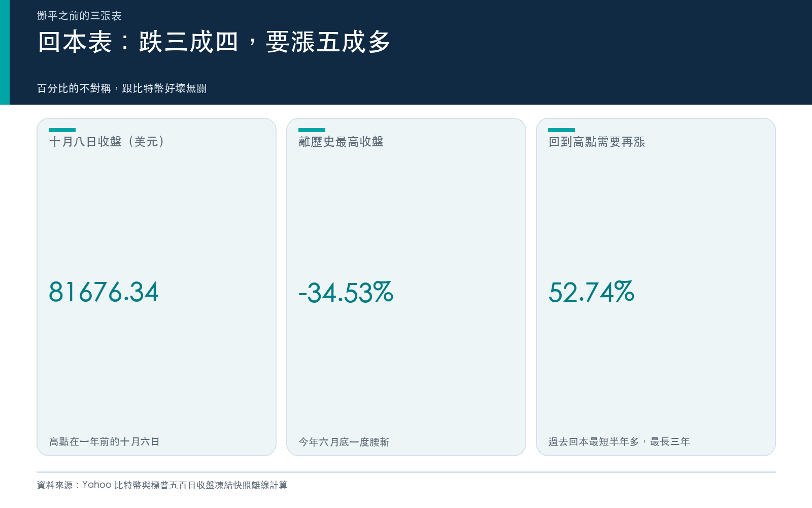Screen dimensions: 812x508
Task: Select the value -34.53%
Action: pyautogui.click(x=346, y=292)
